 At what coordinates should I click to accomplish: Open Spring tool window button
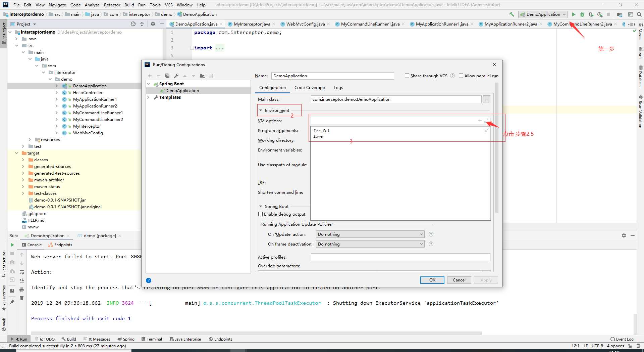click(x=126, y=339)
